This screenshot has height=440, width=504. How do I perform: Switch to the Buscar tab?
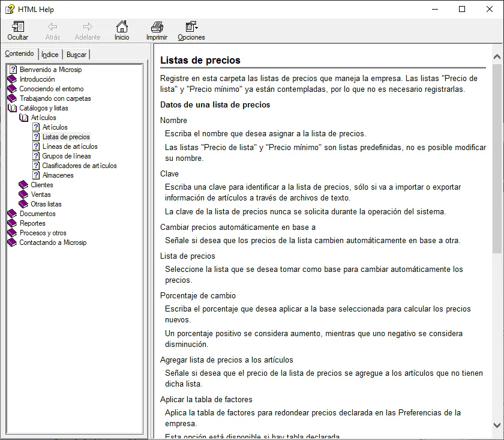coord(76,55)
